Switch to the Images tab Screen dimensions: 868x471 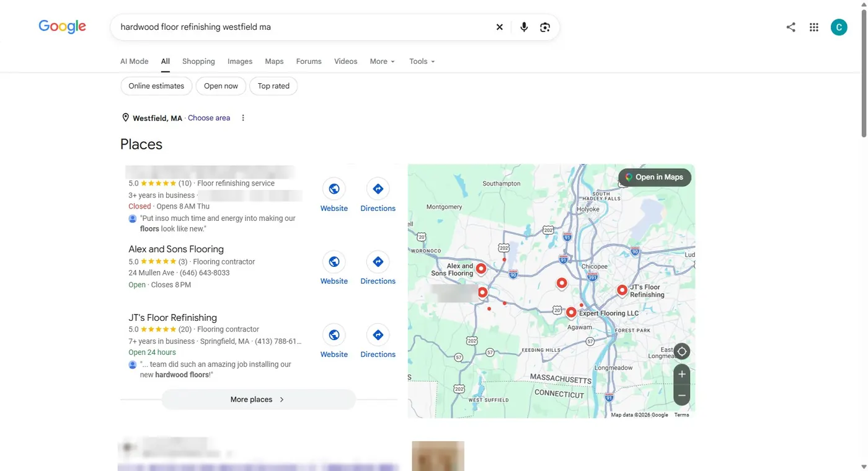tap(240, 61)
